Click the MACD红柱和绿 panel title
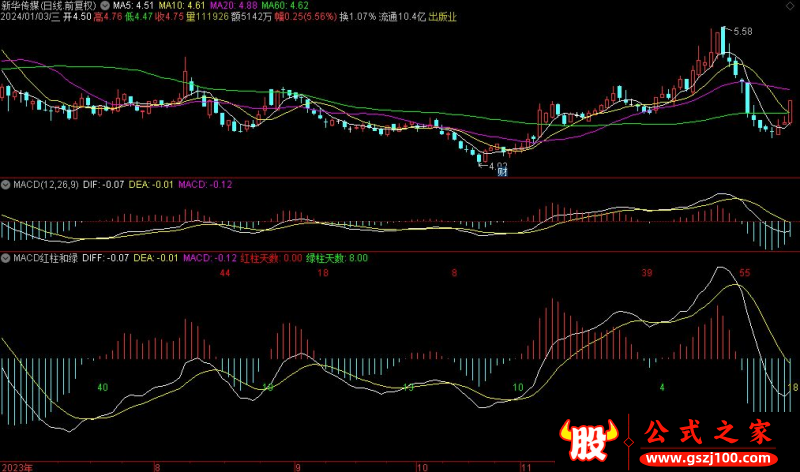Viewport: 800px width, 472px height. click(45, 258)
